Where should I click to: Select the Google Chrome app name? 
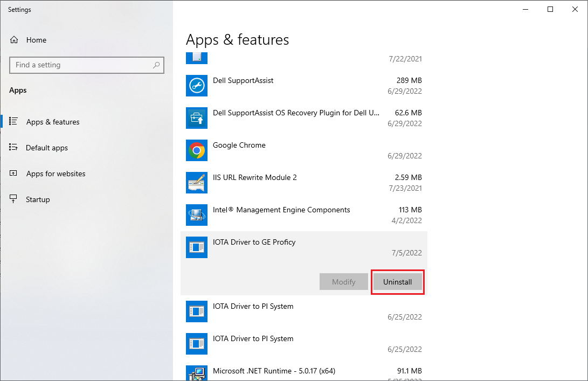pyautogui.click(x=239, y=145)
